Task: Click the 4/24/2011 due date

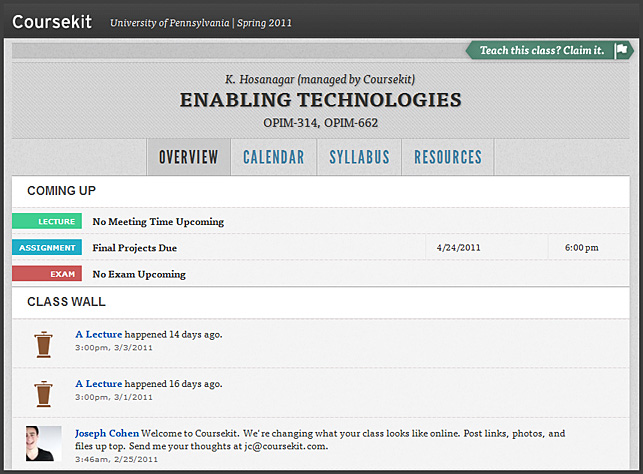Action: click(458, 248)
